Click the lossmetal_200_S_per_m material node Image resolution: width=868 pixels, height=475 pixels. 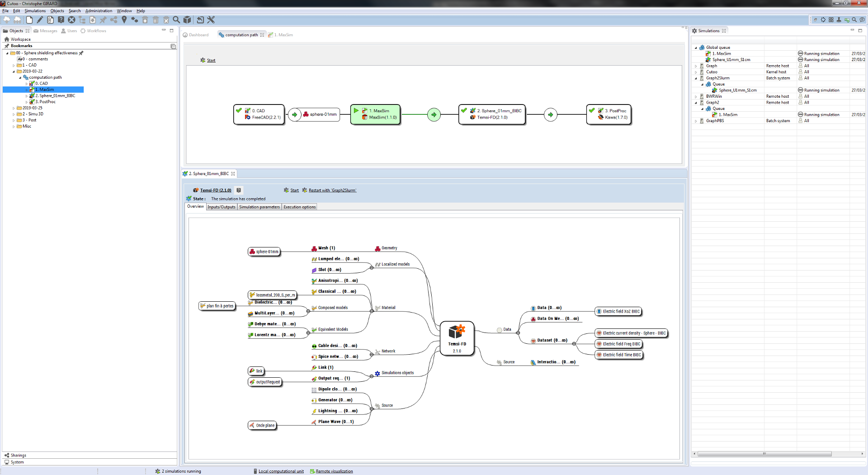point(272,295)
